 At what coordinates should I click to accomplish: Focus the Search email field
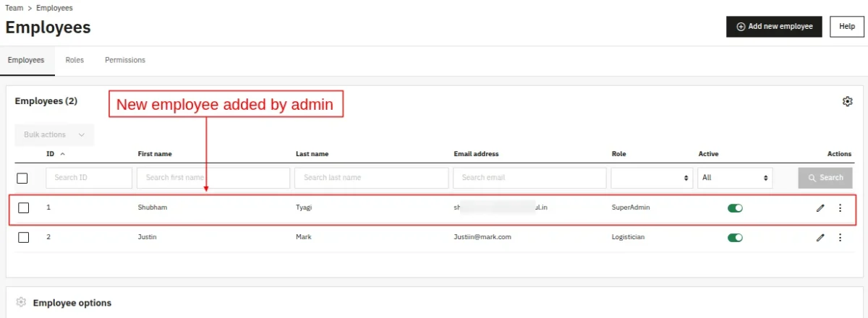(530, 178)
